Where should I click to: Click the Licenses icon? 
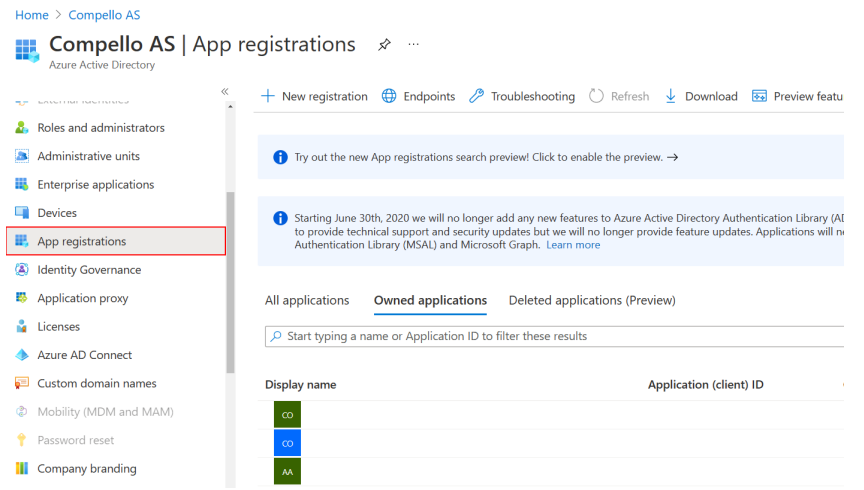21,326
